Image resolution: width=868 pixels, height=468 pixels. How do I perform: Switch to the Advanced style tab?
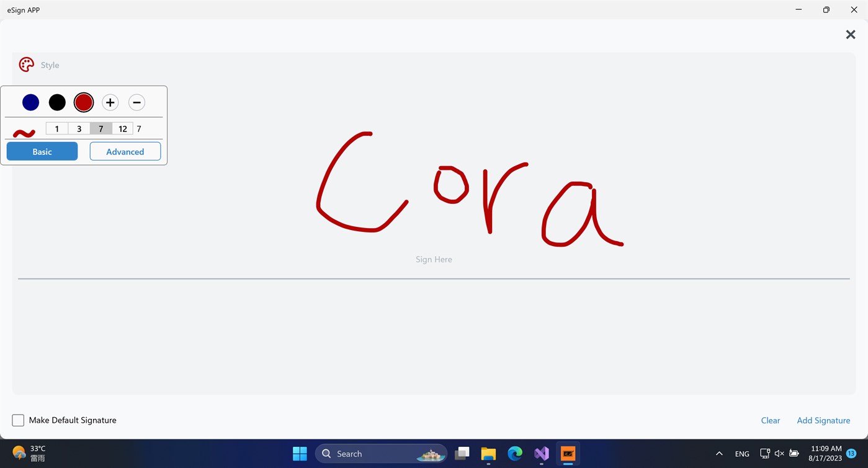click(125, 151)
